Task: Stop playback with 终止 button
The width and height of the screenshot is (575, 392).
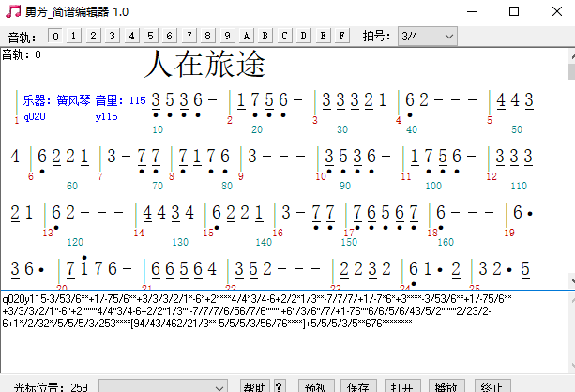Action: pos(492,385)
